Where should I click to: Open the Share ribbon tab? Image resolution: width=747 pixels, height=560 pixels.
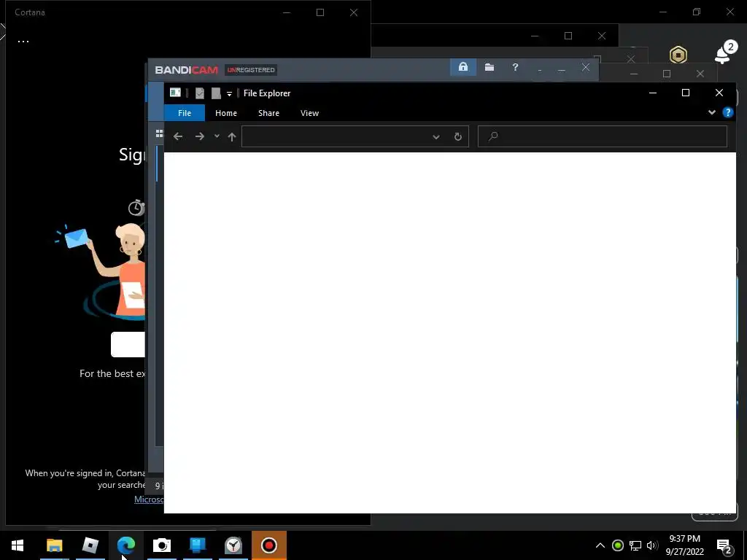point(268,113)
